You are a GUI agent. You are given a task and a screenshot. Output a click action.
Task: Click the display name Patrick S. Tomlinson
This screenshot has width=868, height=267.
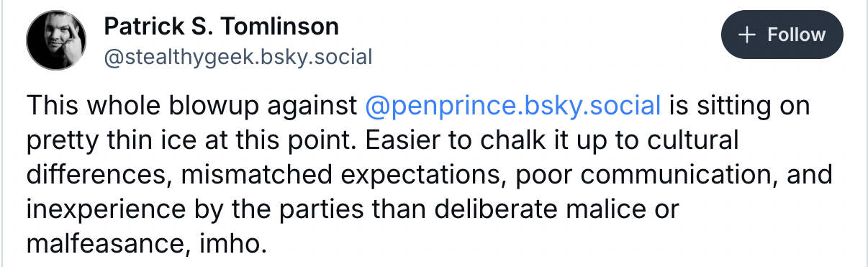(x=222, y=27)
